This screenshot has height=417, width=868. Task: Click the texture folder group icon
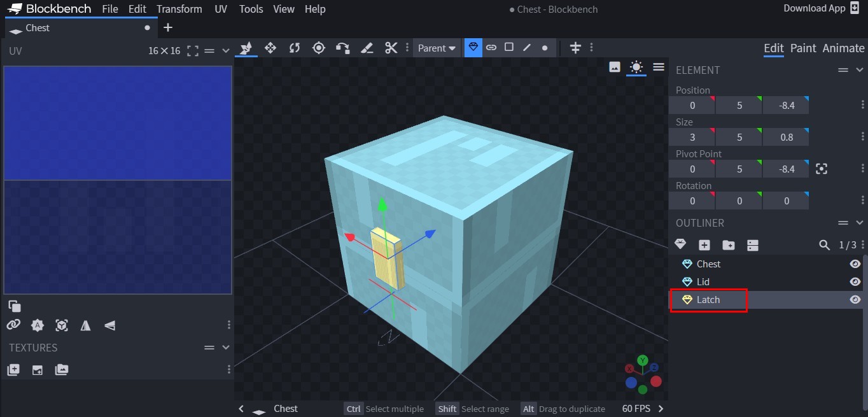pos(62,370)
